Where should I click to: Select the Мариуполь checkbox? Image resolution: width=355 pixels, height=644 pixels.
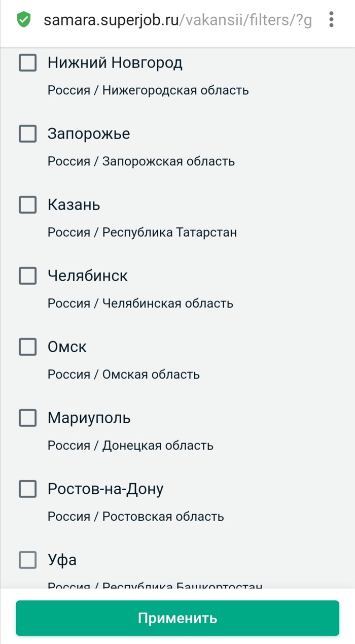pos(27,418)
